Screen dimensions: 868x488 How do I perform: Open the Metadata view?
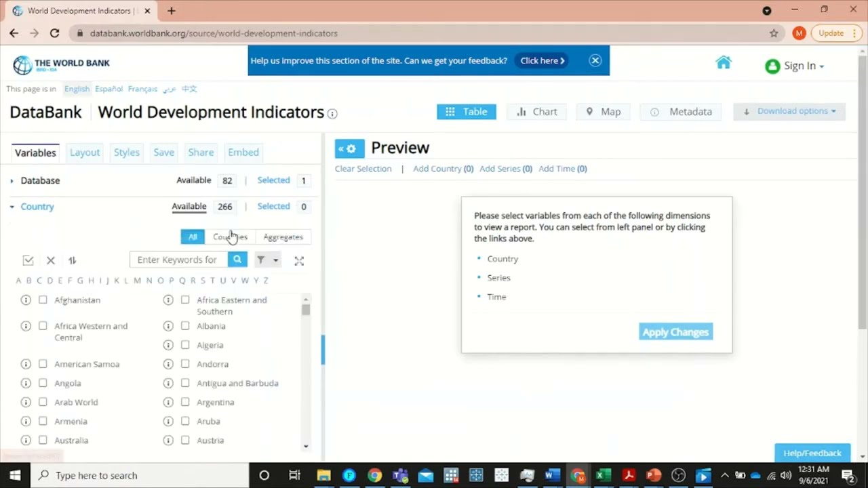681,112
